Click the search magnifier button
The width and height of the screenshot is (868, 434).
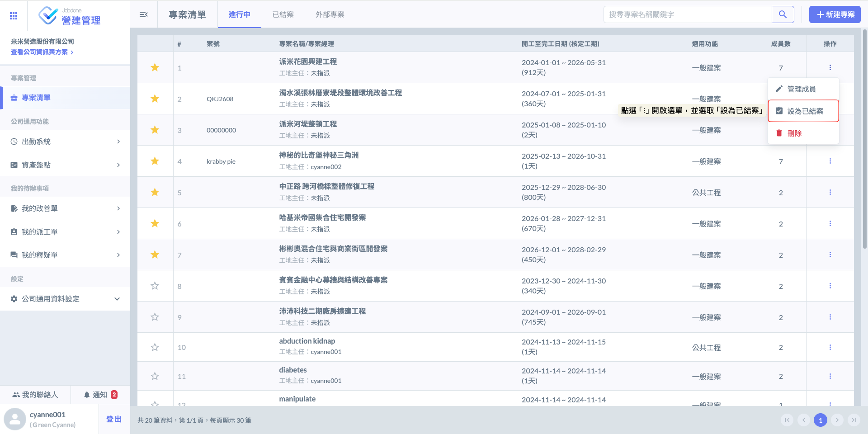coord(783,14)
